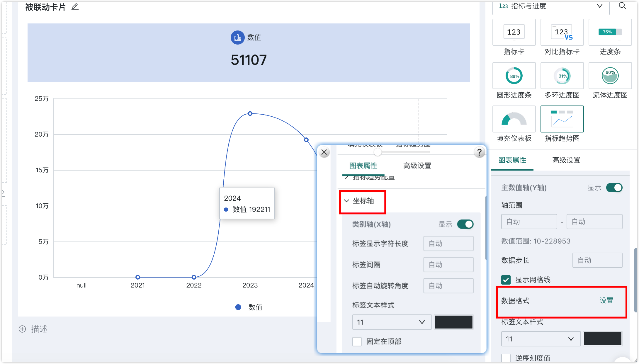639x364 pixels.
Task: Click 标签间隔 input field
Action: click(x=448, y=265)
